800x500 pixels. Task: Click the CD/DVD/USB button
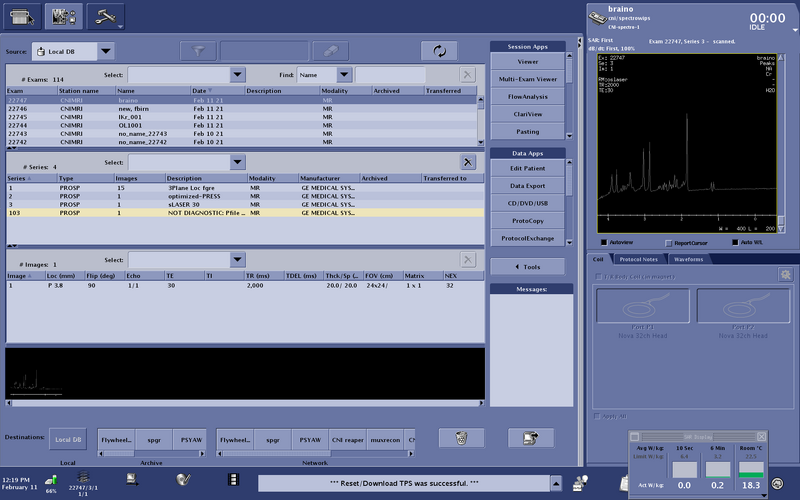528,203
